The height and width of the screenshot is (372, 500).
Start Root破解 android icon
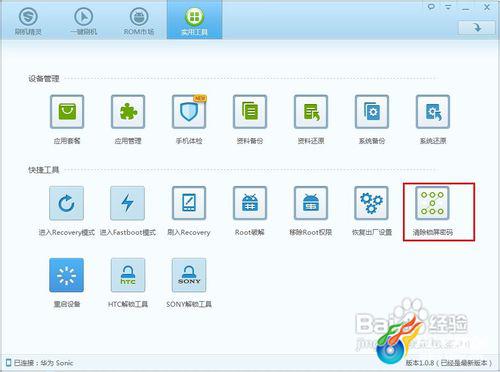[x=250, y=203]
